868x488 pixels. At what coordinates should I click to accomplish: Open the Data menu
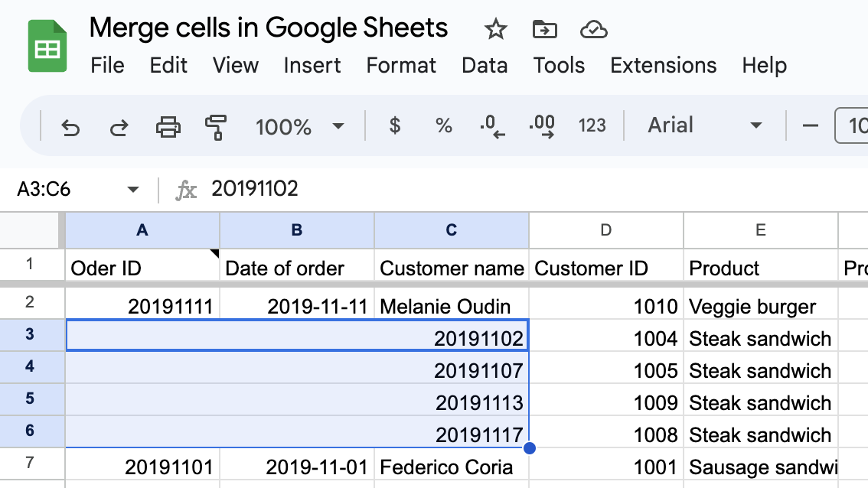[485, 65]
